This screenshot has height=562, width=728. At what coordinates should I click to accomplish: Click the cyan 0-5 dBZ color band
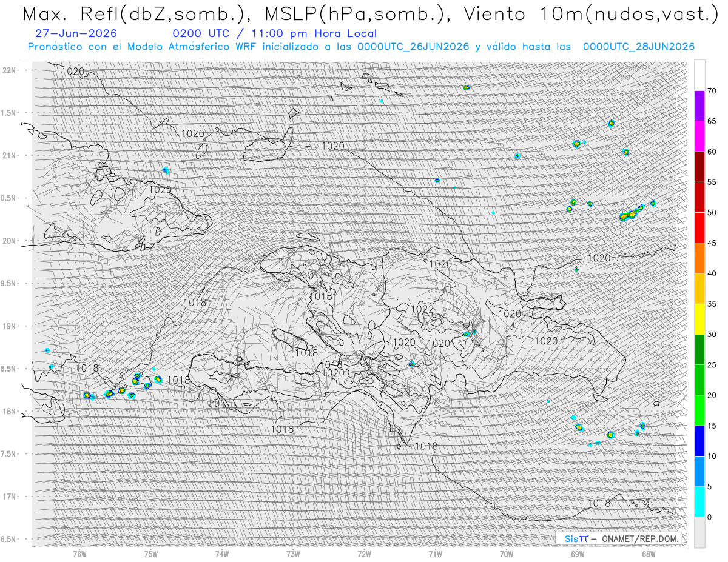point(699,501)
